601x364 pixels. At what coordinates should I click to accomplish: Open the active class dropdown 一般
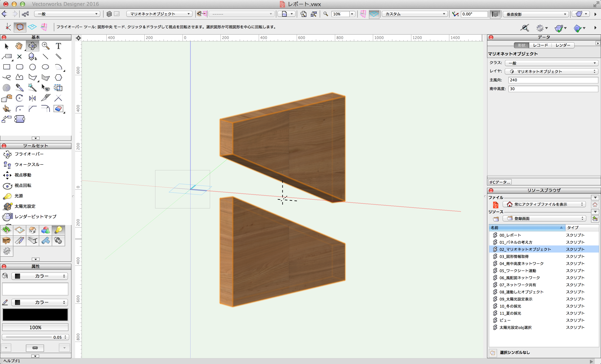67,14
